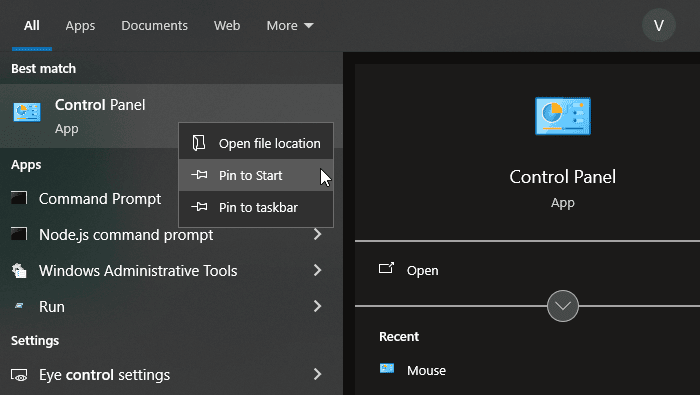The image size is (700, 395).
Task: Click the Run app icon
Action: click(x=19, y=306)
